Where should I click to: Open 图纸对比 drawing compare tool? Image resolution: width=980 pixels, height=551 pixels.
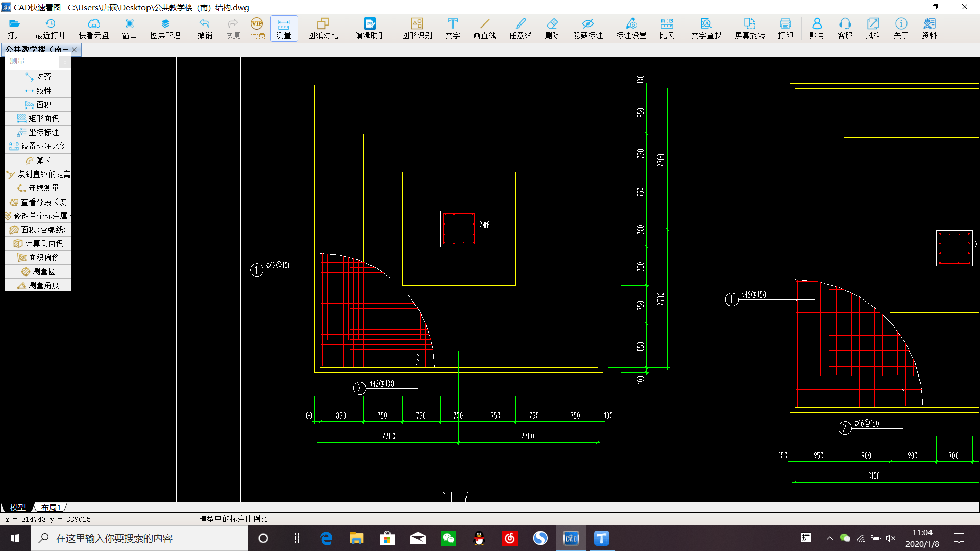(323, 29)
